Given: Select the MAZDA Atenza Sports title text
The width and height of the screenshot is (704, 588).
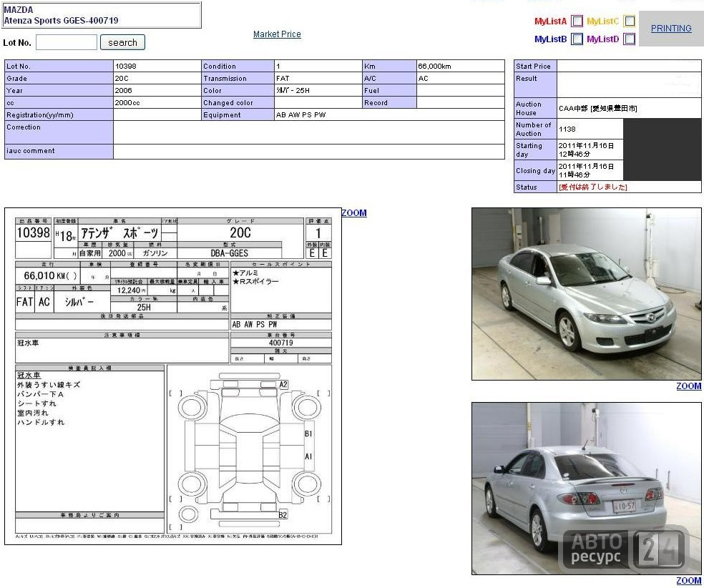Looking at the screenshot, I should (61, 15).
